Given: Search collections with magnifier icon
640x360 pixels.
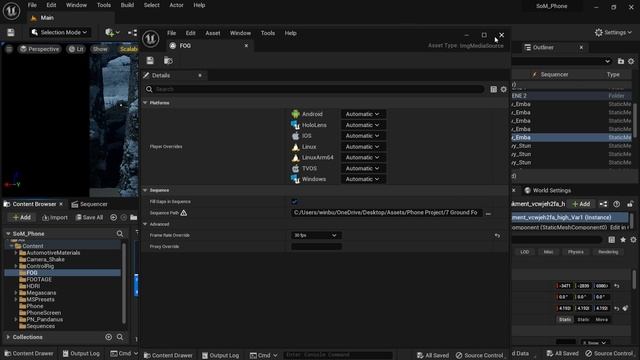Looking at the screenshot, I should [x=120, y=337].
